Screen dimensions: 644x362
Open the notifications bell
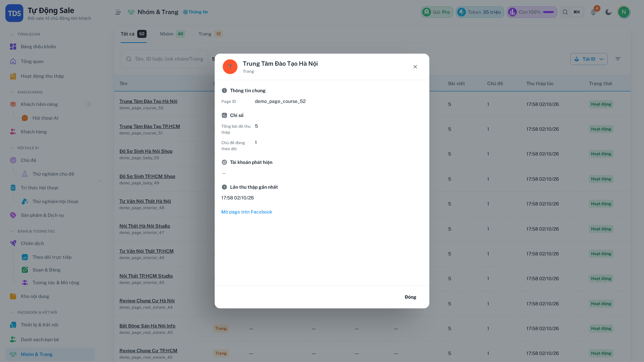(593, 12)
